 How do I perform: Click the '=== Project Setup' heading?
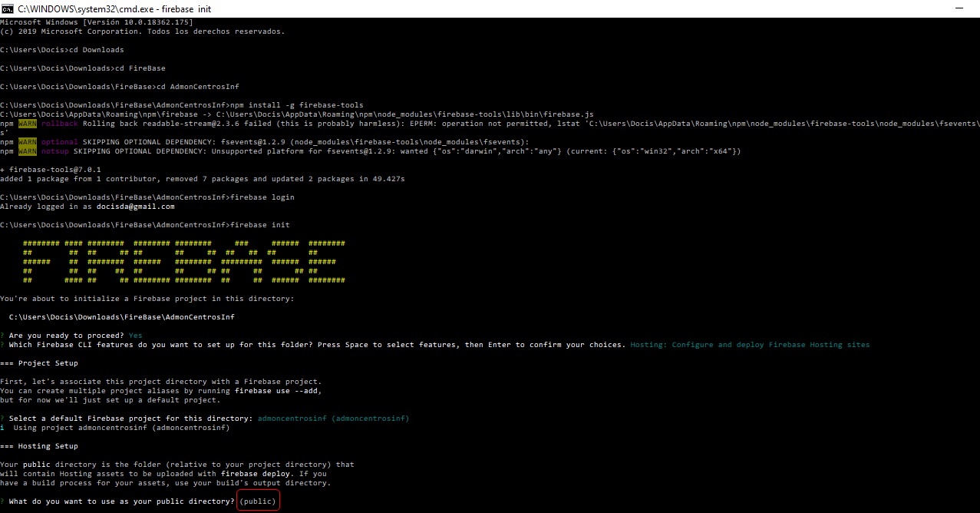[x=38, y=363]
